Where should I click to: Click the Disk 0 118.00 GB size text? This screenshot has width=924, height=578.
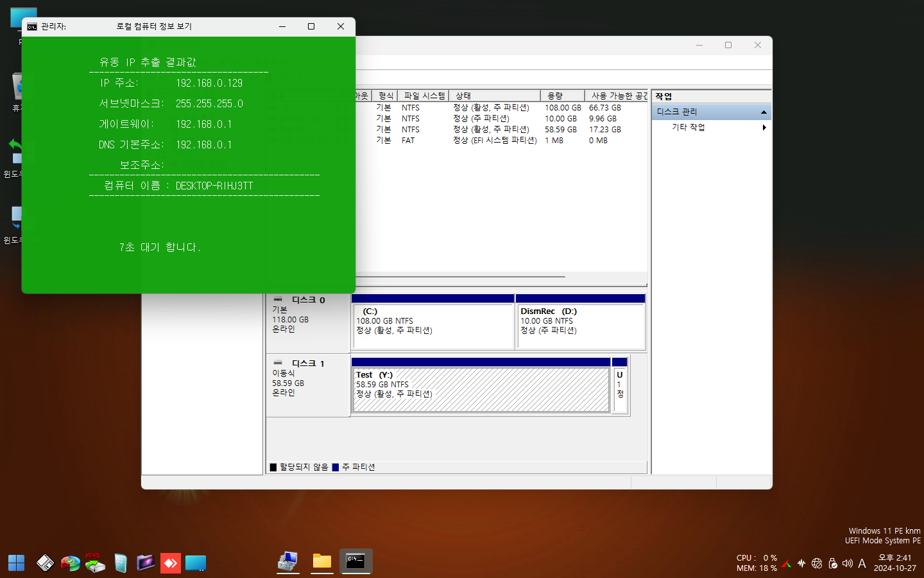(x=290, y=320)
